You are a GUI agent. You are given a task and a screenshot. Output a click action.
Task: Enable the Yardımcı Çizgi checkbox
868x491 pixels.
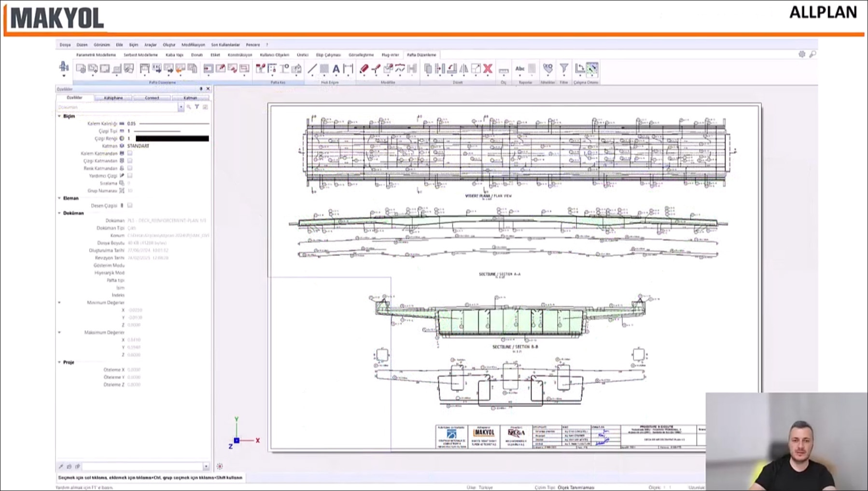[130, 176]
